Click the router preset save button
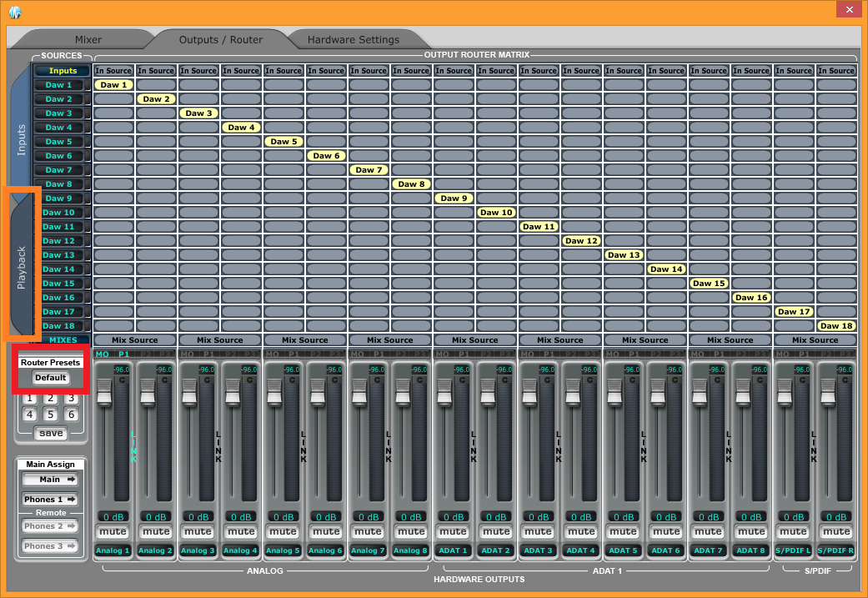Screen dimensions: 868x598 point(51,433)
